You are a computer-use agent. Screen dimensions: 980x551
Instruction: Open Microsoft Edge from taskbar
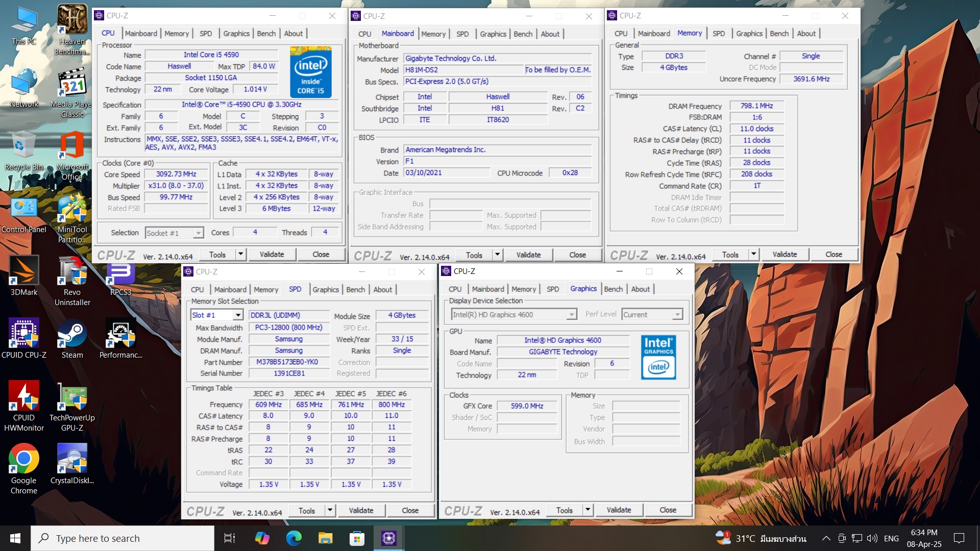click(x=293, y=538)
